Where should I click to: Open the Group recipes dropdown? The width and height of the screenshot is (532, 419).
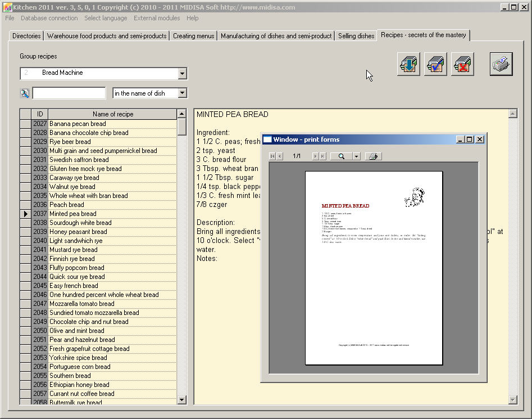(x=182, y=73)
